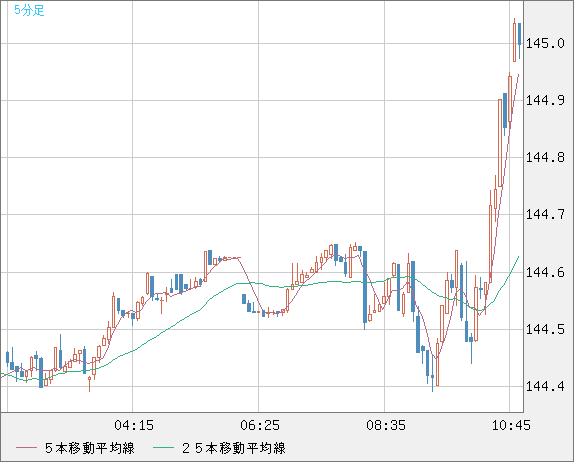The image size is (574, 462).
Task: Click the 5本移動平均線 legend text
Action: click(90, 448)
